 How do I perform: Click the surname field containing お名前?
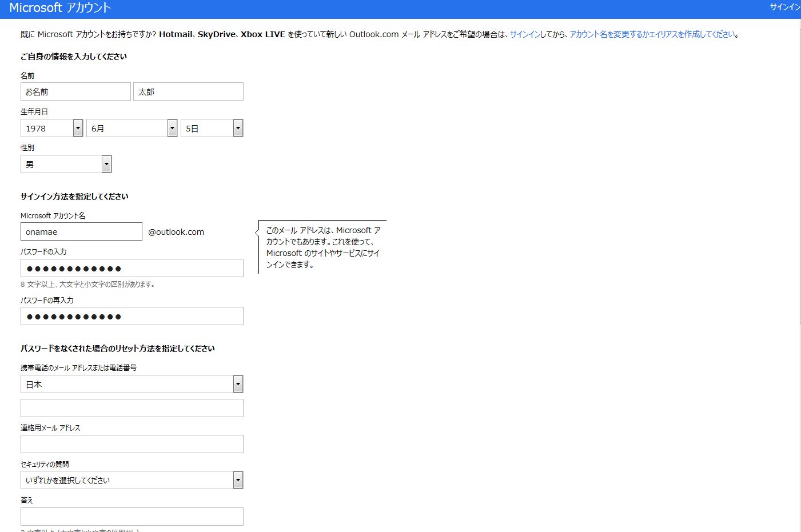point(75,91)
